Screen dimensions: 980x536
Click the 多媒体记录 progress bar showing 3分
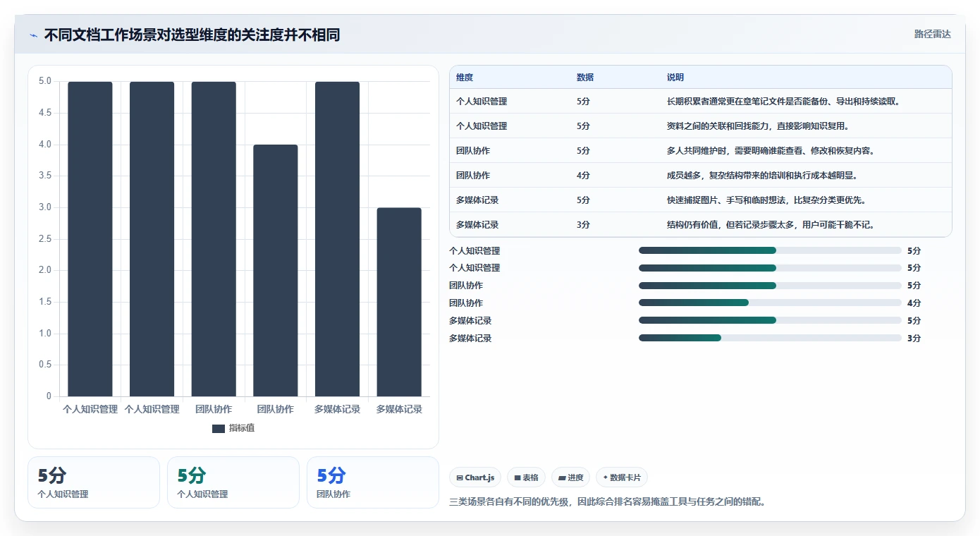click(x=770, y=338)
